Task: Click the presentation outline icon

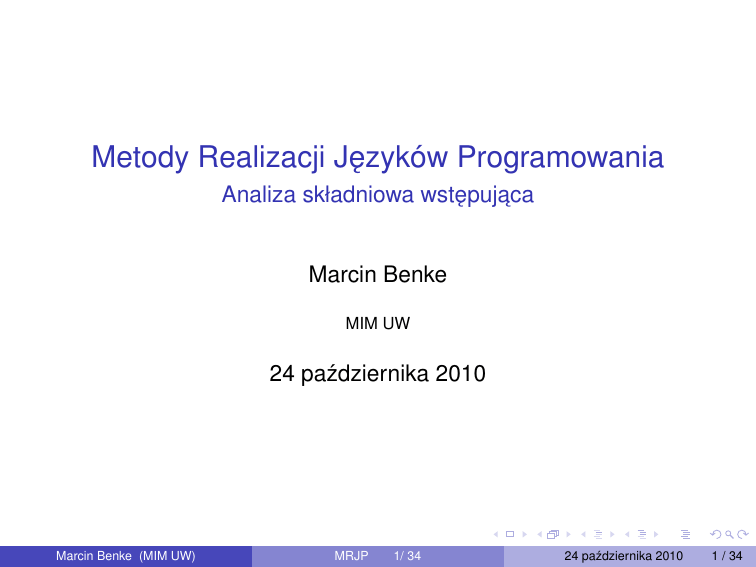Action: (685, 537)
